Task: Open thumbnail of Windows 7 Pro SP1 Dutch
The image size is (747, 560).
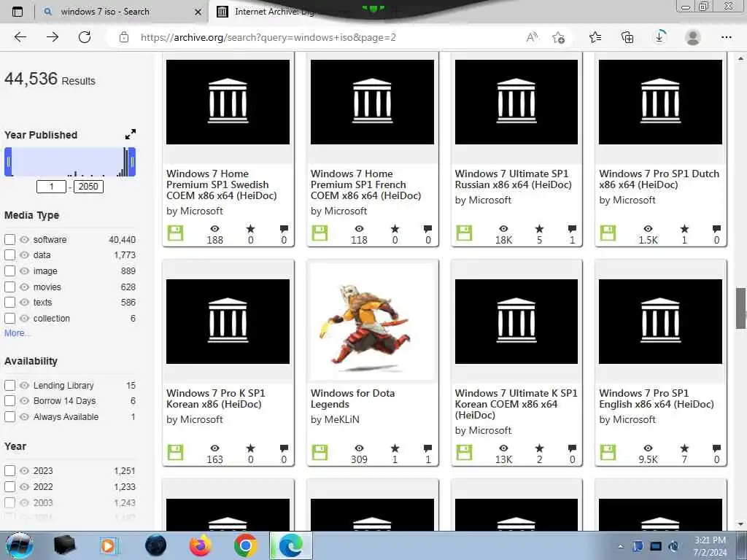Action: click(660, 102)
